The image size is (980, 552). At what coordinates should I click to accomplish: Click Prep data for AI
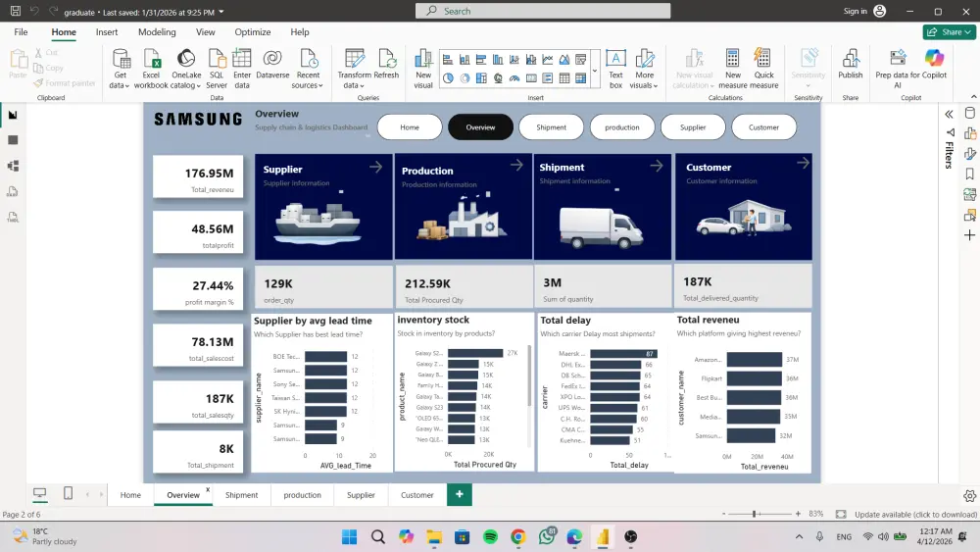click(898, 69)
